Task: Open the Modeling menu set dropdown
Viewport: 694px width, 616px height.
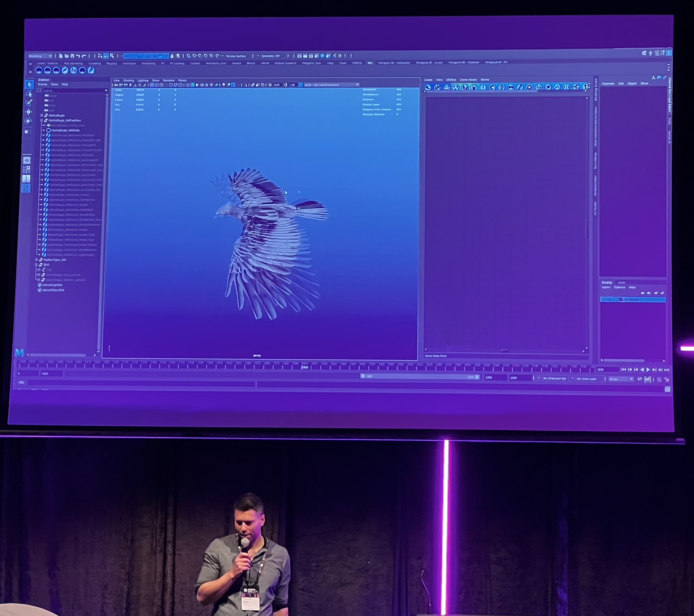Action: pos(40,56)
